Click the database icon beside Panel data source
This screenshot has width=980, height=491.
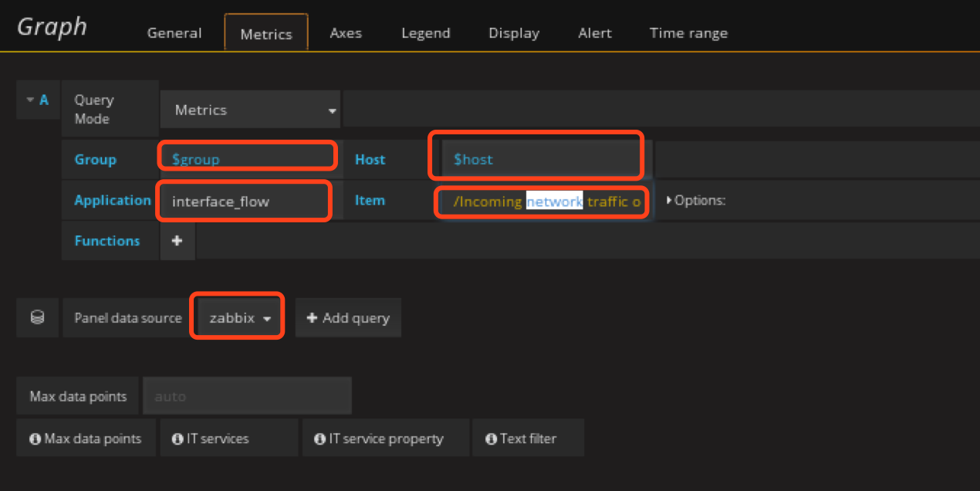point(37,317)
